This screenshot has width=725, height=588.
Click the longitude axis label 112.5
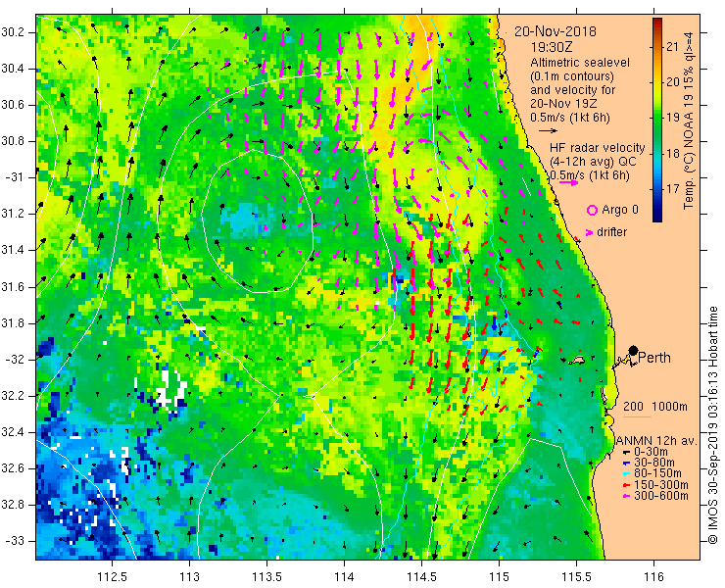click(x=113, y=576)
